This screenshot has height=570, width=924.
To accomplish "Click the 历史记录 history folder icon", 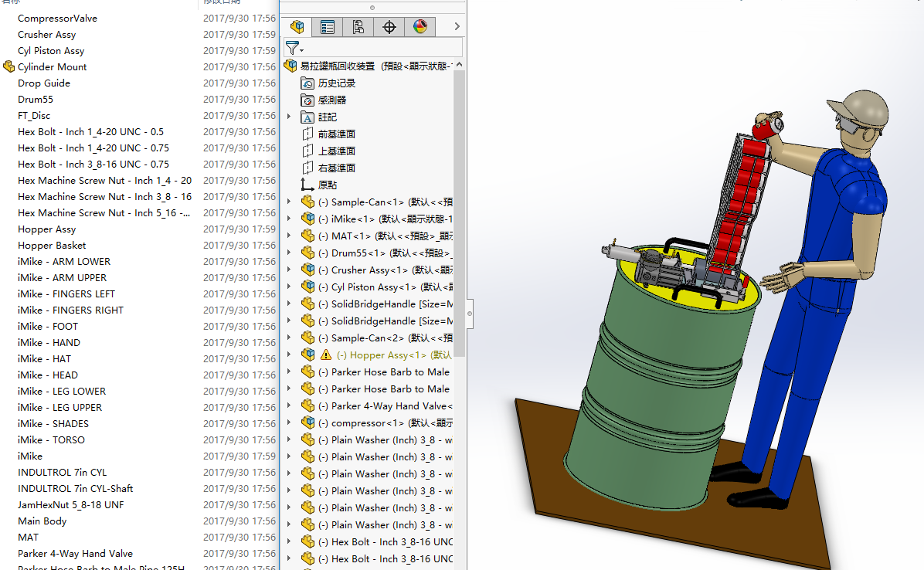I will point(307,83).
